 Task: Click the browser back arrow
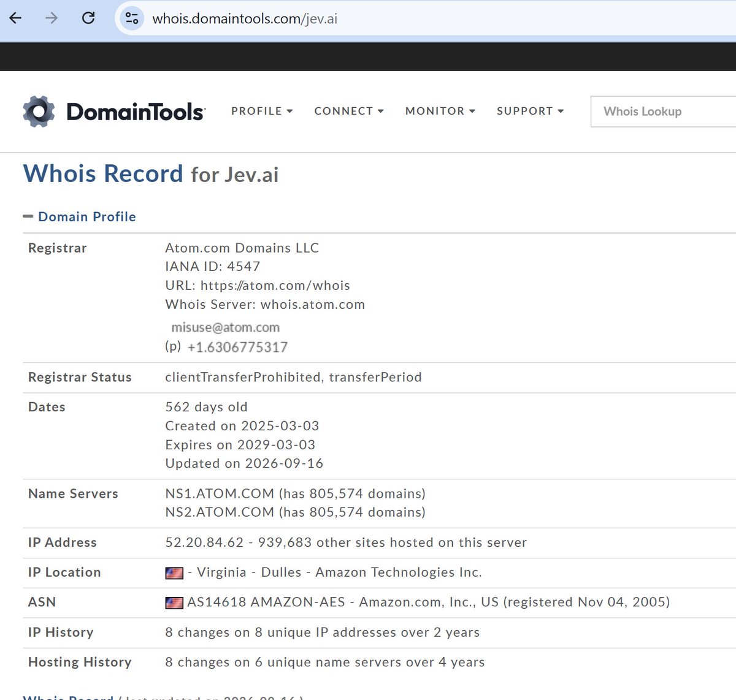[16, 18]
